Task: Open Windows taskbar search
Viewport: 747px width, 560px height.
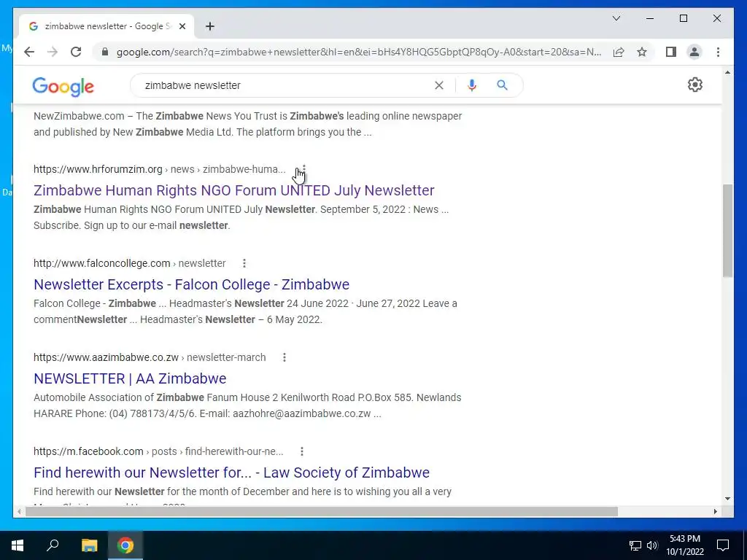Action: pyautogui.click(x=53, y=545)
